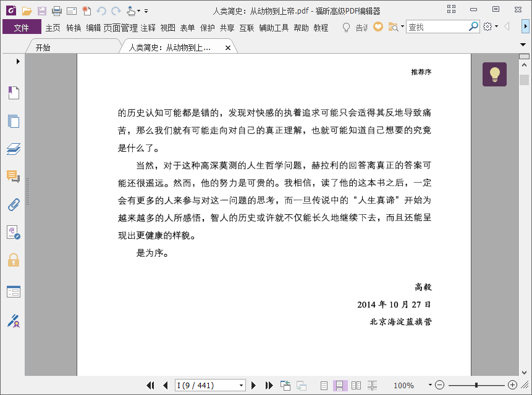Open the 辅助工具 ribbon tab
532x395 pixels.
coord(274,28)
